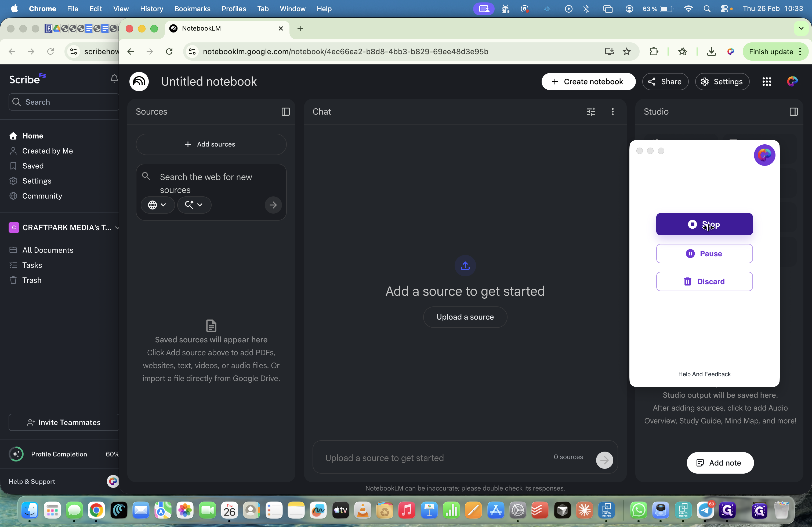Screen dimensions: 812x527
Task: Bookmark page with star icon
Action: coord(626,52)
